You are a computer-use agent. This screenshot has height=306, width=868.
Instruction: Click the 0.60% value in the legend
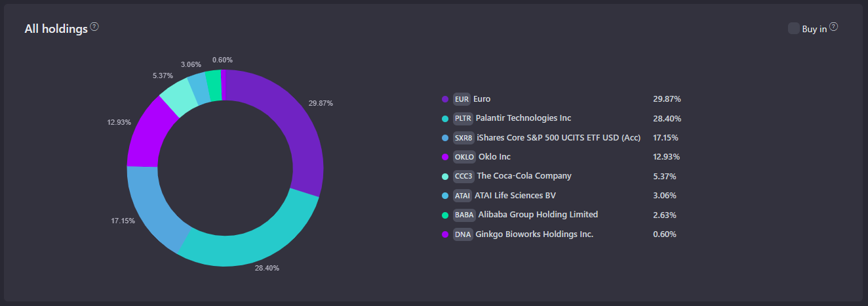coord(664,234)
